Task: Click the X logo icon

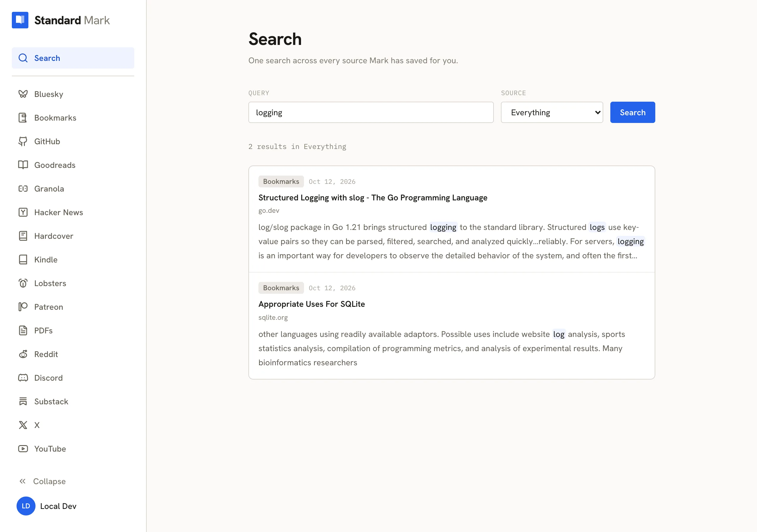Action: click(23, 425)
